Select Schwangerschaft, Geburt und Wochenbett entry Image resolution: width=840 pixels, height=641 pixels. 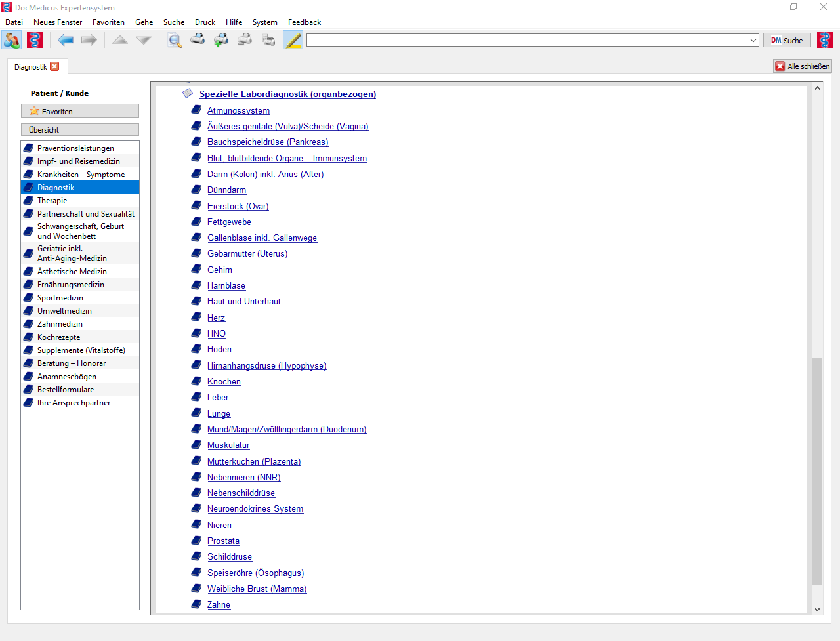tap(80, 231)
